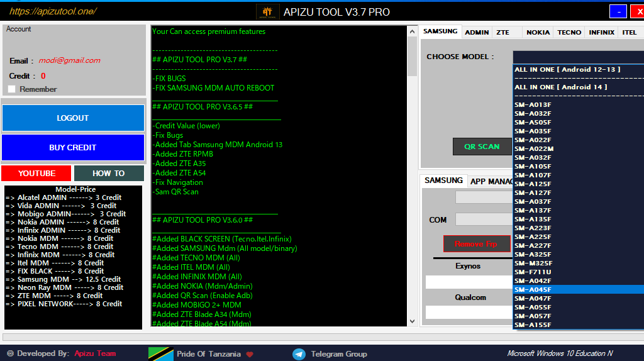
Task: Switch to the INFINIX tab
Action: tap(602, 33)
